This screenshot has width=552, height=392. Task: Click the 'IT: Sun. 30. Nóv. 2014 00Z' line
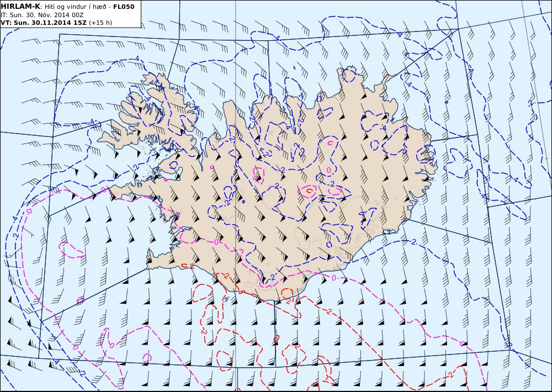point(41,15)
